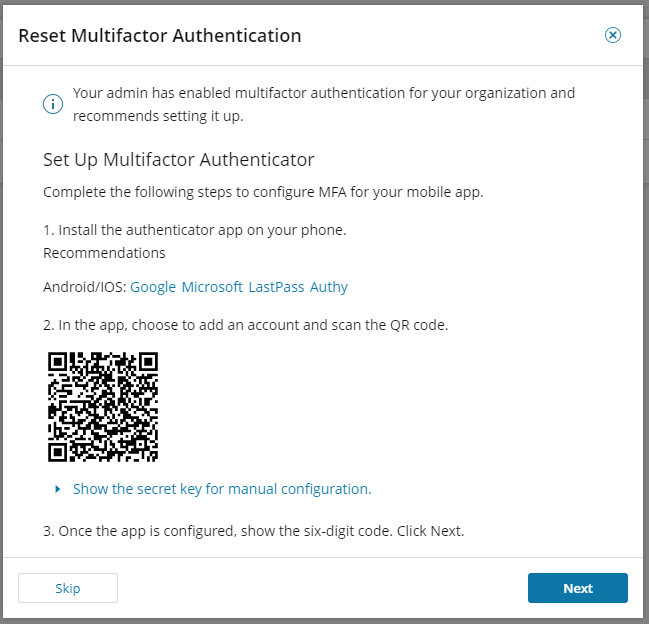The width and height of the screenshot is (649, 624).
Task: Open the Authy authenticator link
Action: [329, 287]
